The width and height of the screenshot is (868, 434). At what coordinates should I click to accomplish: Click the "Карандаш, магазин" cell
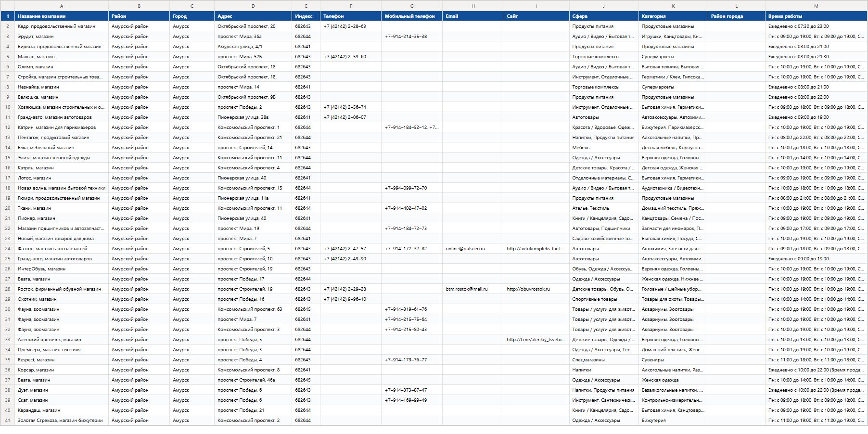[x=62, y=410]
